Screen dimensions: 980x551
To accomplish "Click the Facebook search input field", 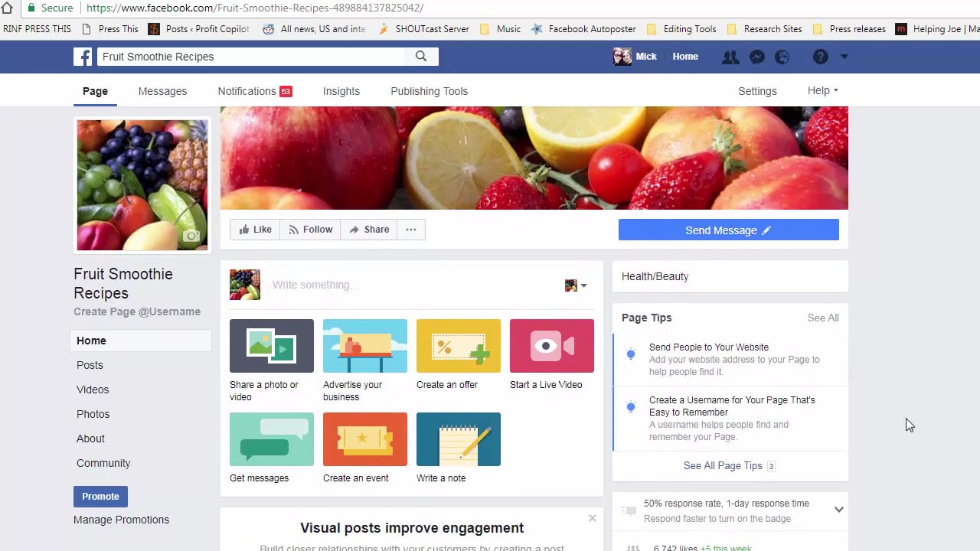I will click(250, 57).
